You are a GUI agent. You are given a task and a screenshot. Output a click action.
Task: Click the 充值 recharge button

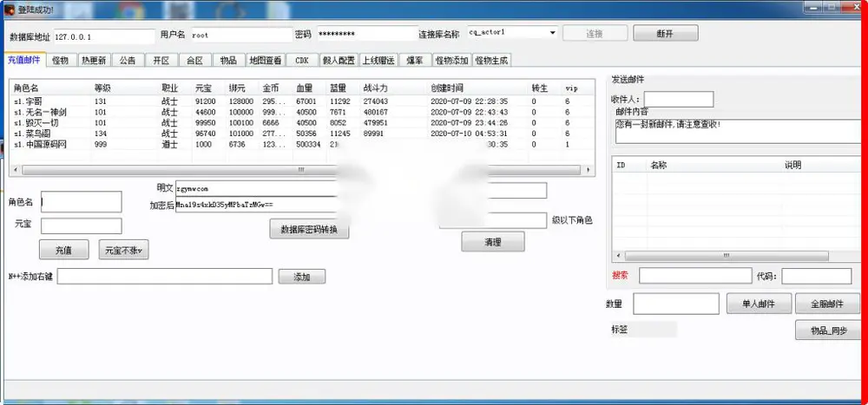(x=63, y=250)
